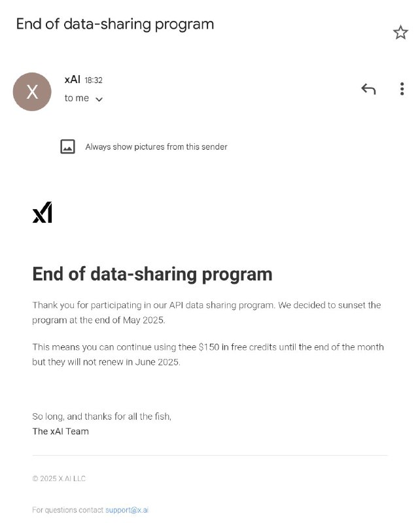The image size is (420, 523).
Task: Star this email from xAI
Action: (x=400, y=33)
